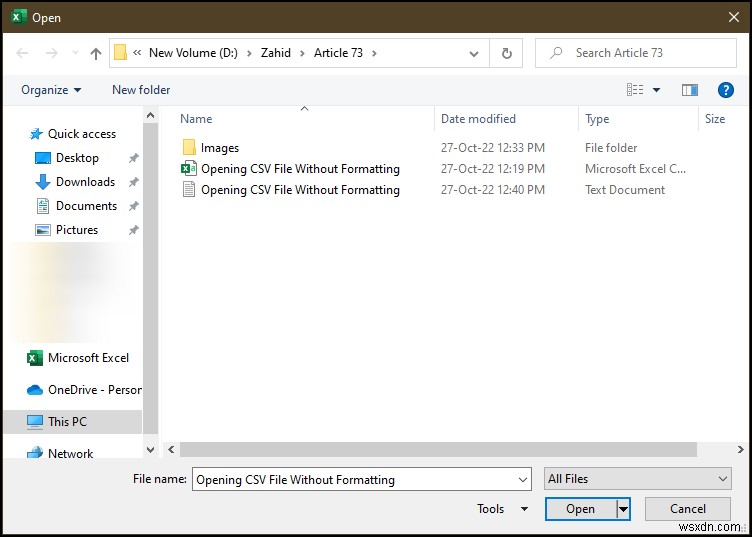Go forward using the right arrow
This screenshot has height=537, width=752.
click(51, 53)
